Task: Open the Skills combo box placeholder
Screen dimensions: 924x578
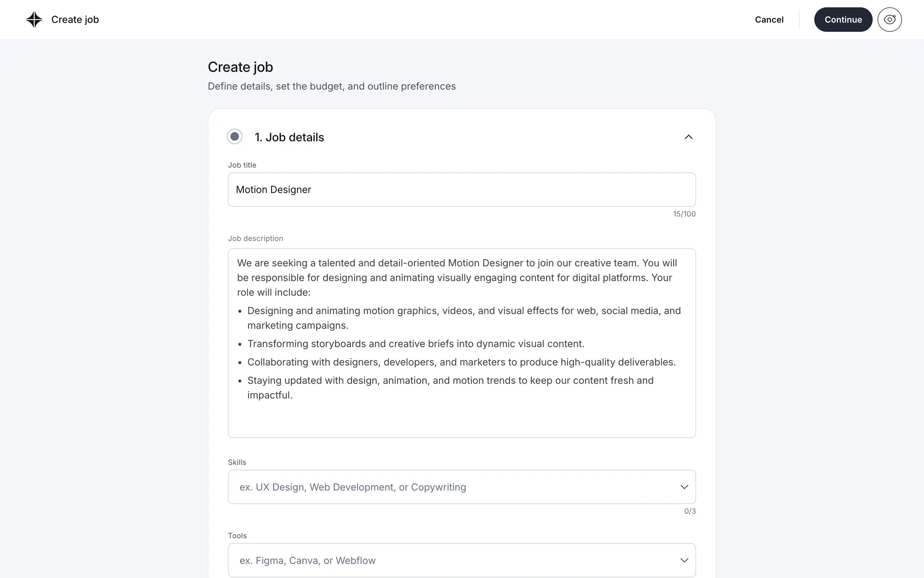Action: [x=353, y=487]
